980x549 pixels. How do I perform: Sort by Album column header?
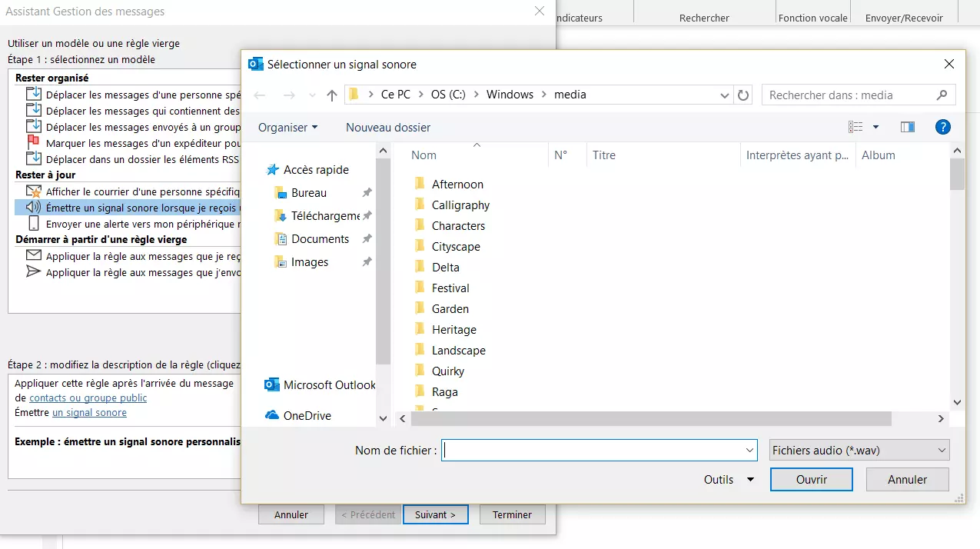902,155
